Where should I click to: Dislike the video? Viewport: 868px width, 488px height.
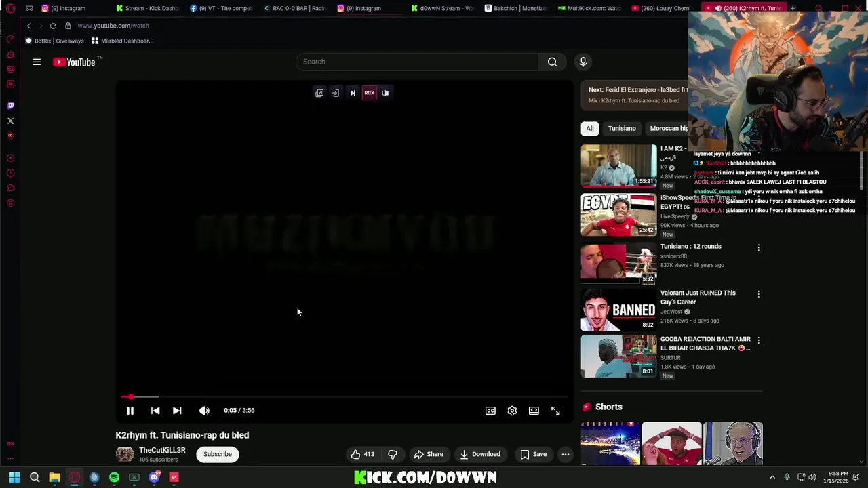(x=393, y=454)
